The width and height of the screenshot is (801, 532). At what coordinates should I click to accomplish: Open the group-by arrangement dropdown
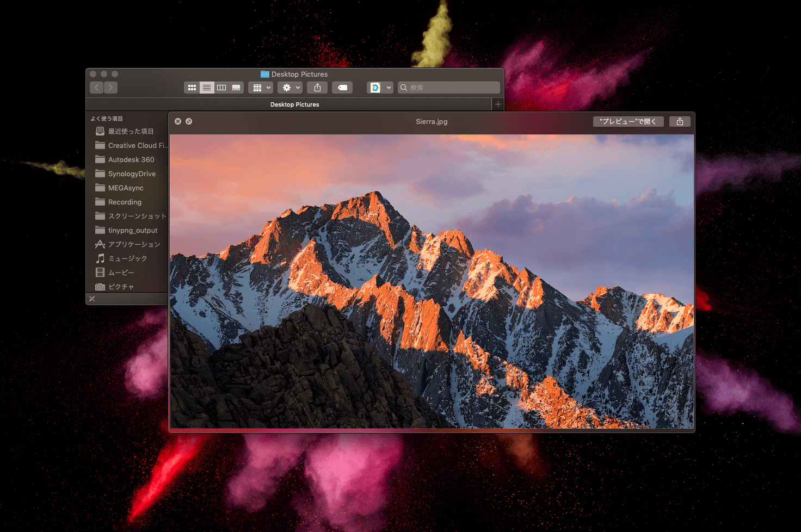click(x=261, y=88)
